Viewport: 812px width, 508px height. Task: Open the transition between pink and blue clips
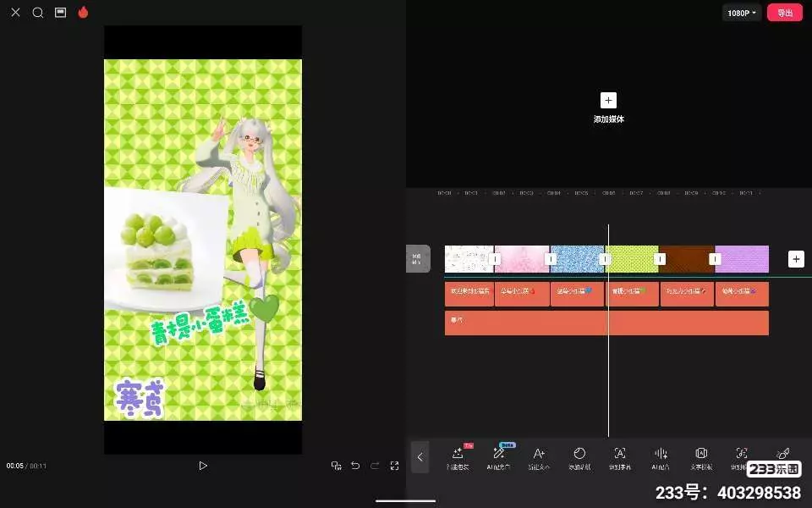[551, 259]
